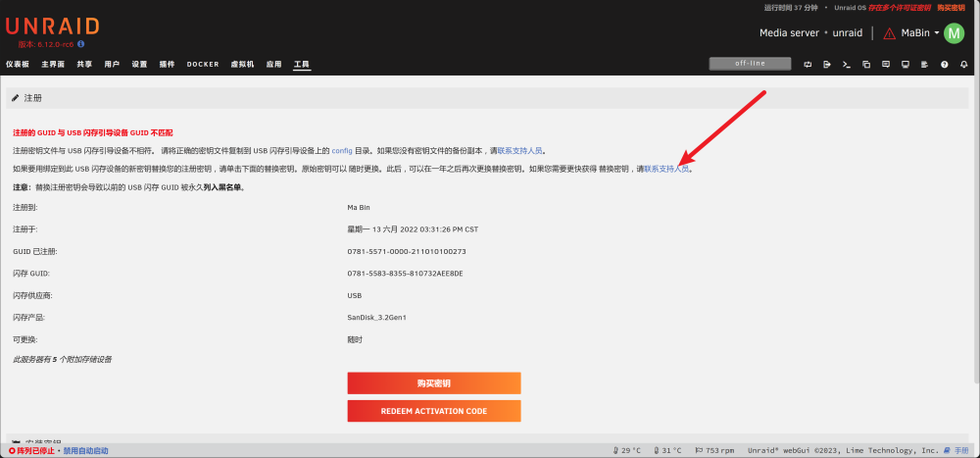The width and height of the screenshot is (980, 458).
Task: Open the 手册 manual link
Action: [961, 450]
